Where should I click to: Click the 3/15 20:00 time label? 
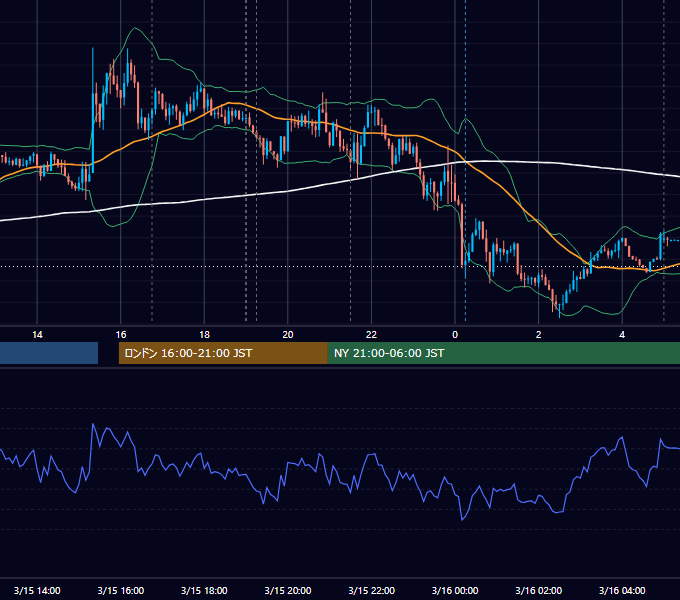pos(288,590)
